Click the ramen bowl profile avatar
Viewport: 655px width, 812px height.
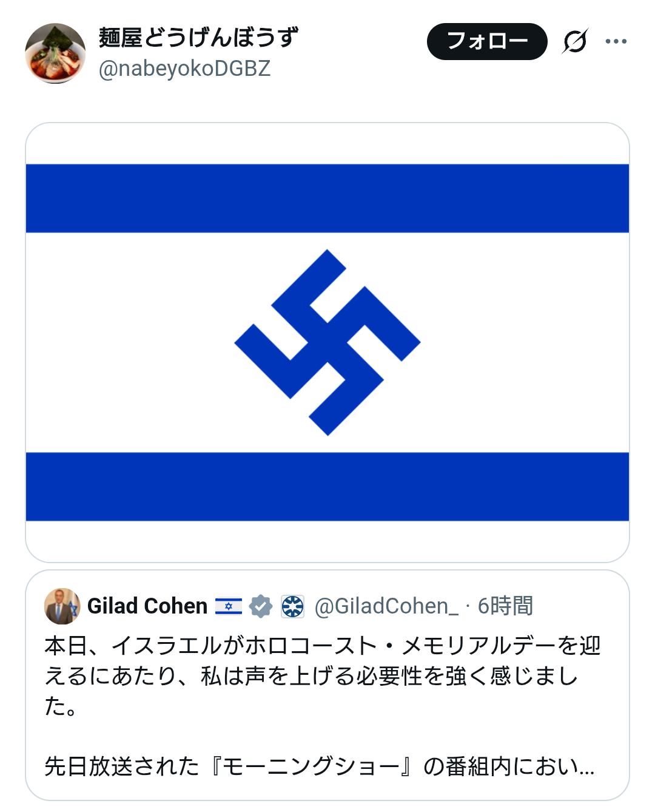55,53
